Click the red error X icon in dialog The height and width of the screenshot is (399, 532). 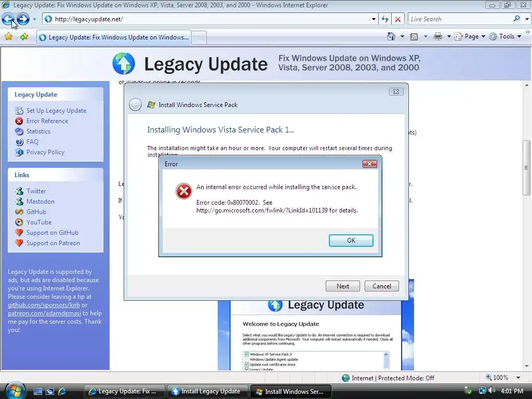pos(184,191)
